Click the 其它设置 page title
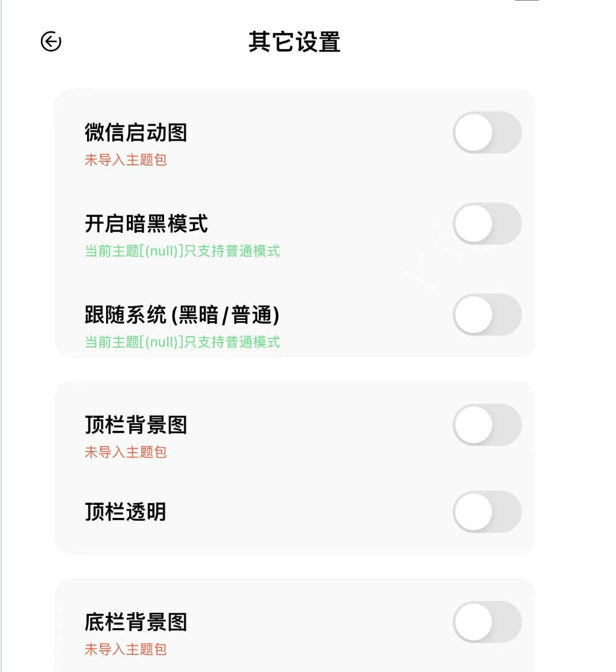616x672 pixels. [x=294, y=42]
